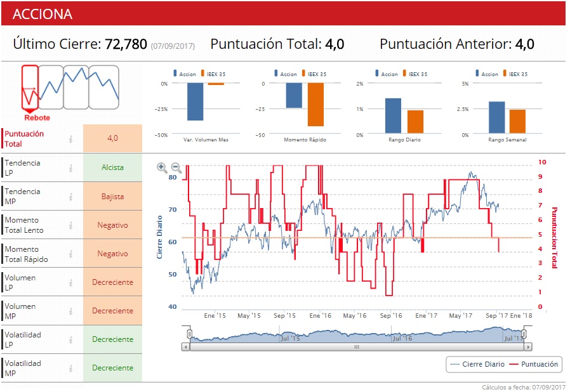The image size is (570, 392).
Task: Select Negativo value for Momento Total Rápido
Action: (x=113, y=254)
